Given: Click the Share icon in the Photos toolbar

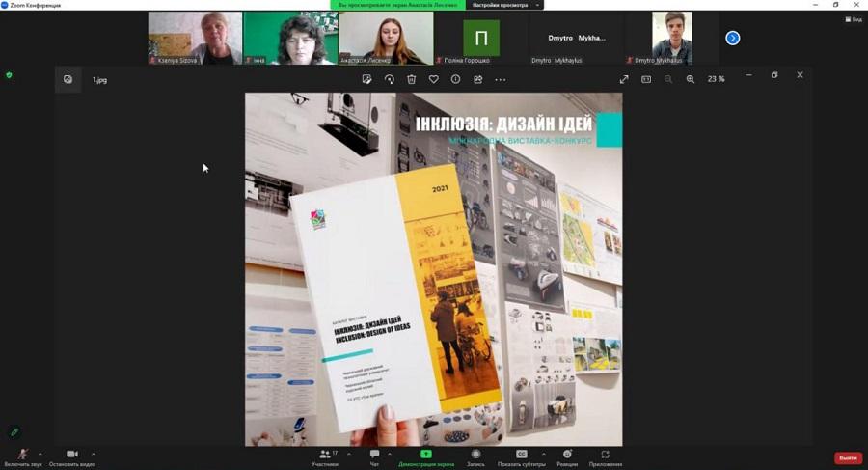Looking at the screenshot, I should (477, 80).
